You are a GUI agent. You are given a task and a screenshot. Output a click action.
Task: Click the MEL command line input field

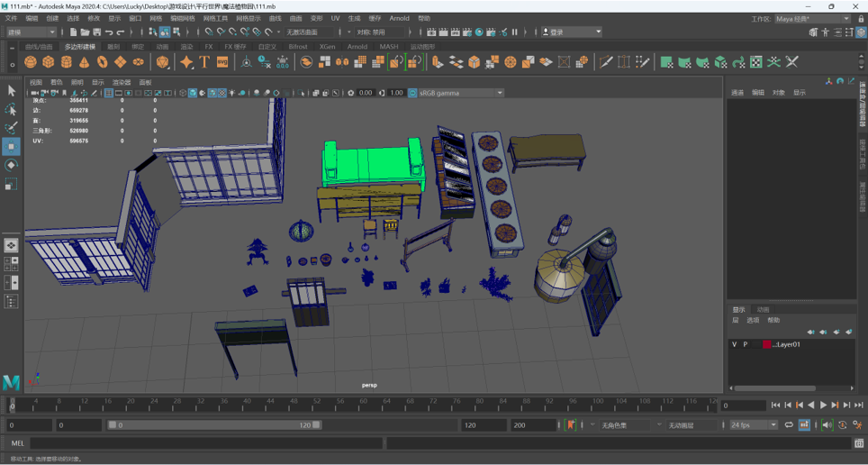coord(207,443)
